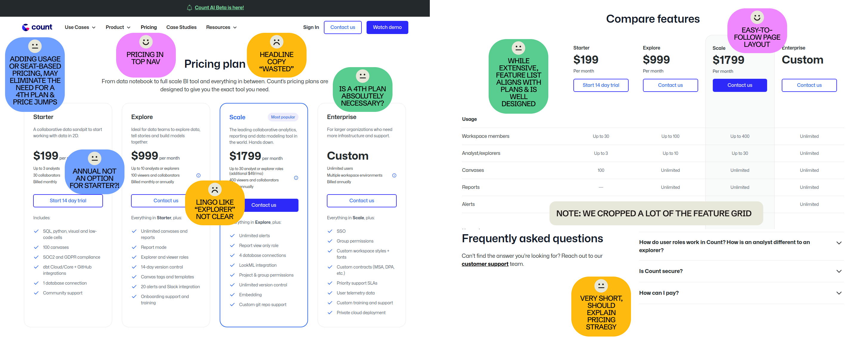Open the customer support link
This screenshot has height=344, width=868.
485,264
